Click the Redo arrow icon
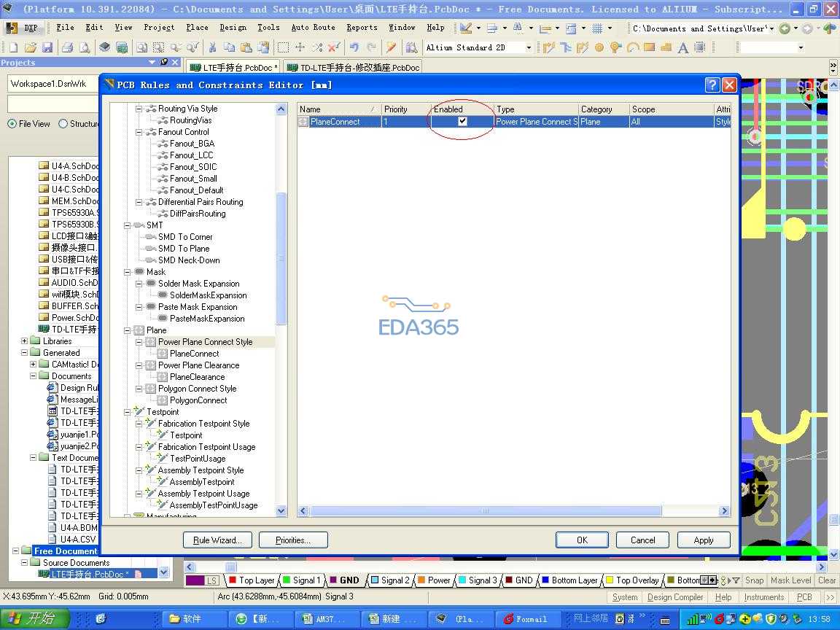Image resolution: width=840 pixels, height=630 pixels. (371, 47)
